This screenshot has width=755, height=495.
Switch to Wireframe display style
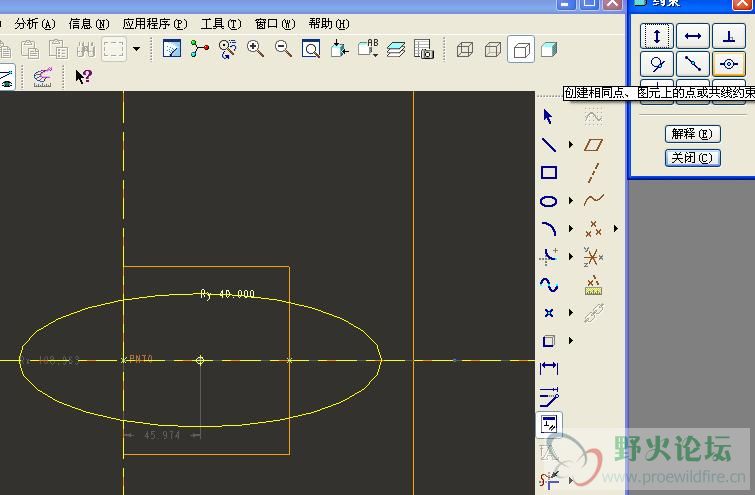pos(465,49)
